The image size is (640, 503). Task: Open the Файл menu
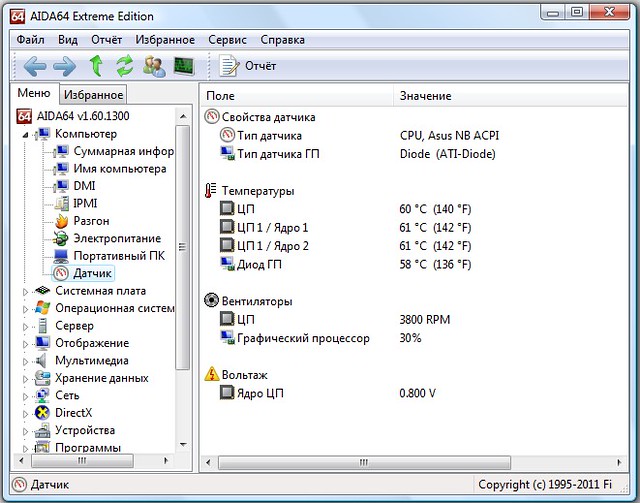pos(31,40)
